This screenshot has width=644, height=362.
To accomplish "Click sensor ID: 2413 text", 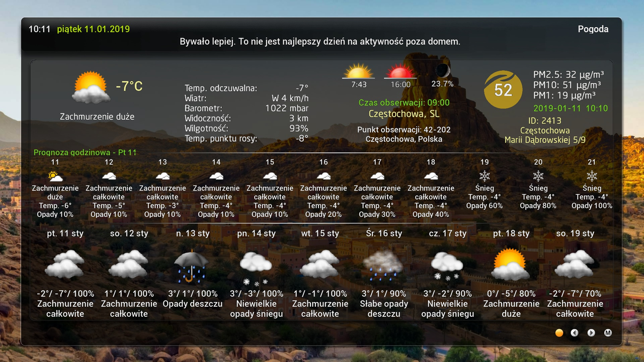I will (x=545, y=121).
